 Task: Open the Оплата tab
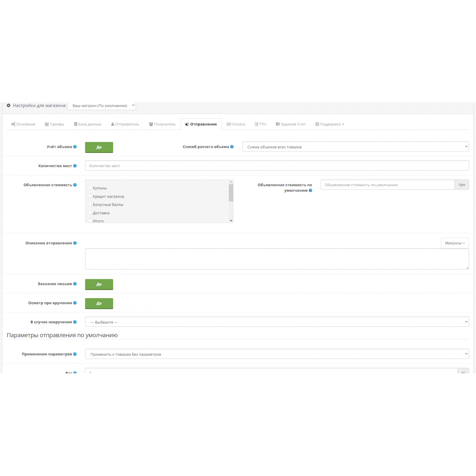point(236,124)
